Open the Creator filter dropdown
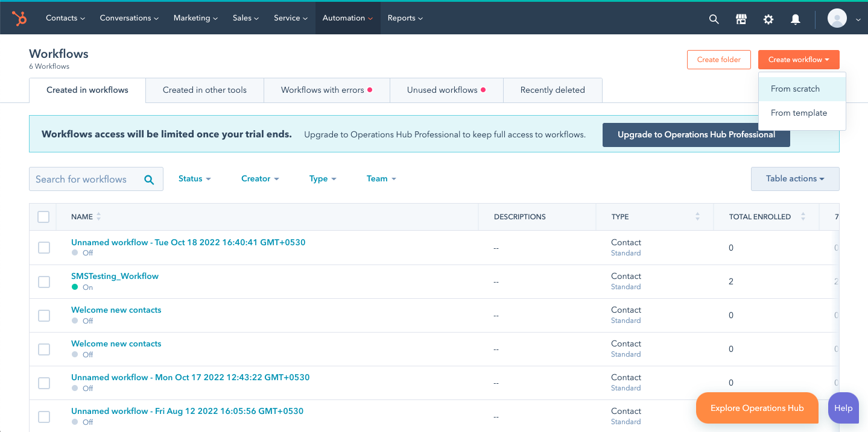The image size is (868, 432). 260,179
